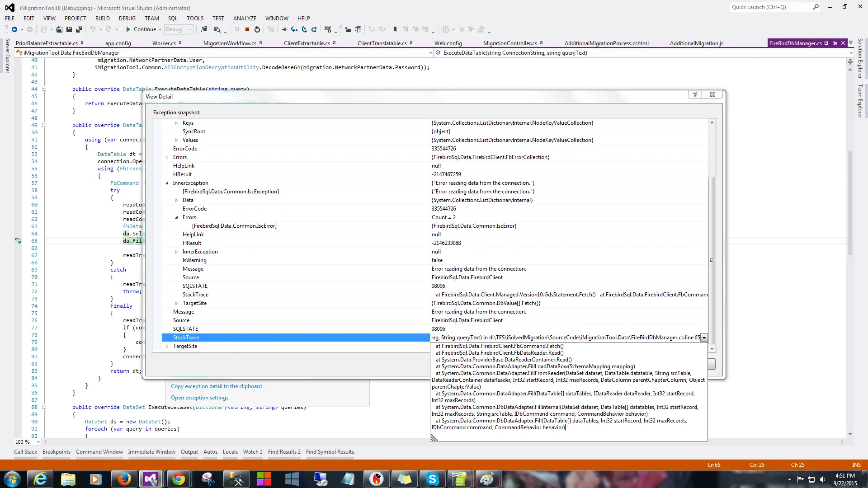Collapse code block at line 44
Viewport: 868px width, 488px height.
point(44,89)
